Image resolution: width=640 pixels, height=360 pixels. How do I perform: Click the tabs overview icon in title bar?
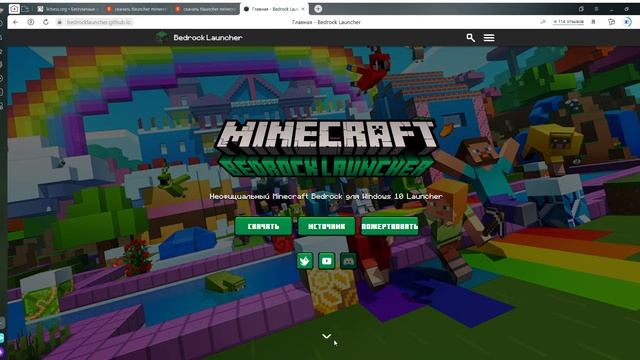(x=581, y=9)
